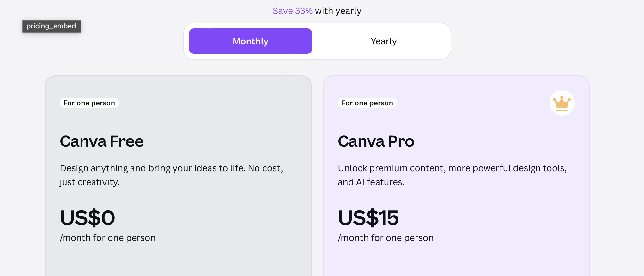Image resolution: width=644 pixels, height=276 pixels.
Task: Click the 'No cost, just creativity' line ending
Action: (x=90, y=182)
